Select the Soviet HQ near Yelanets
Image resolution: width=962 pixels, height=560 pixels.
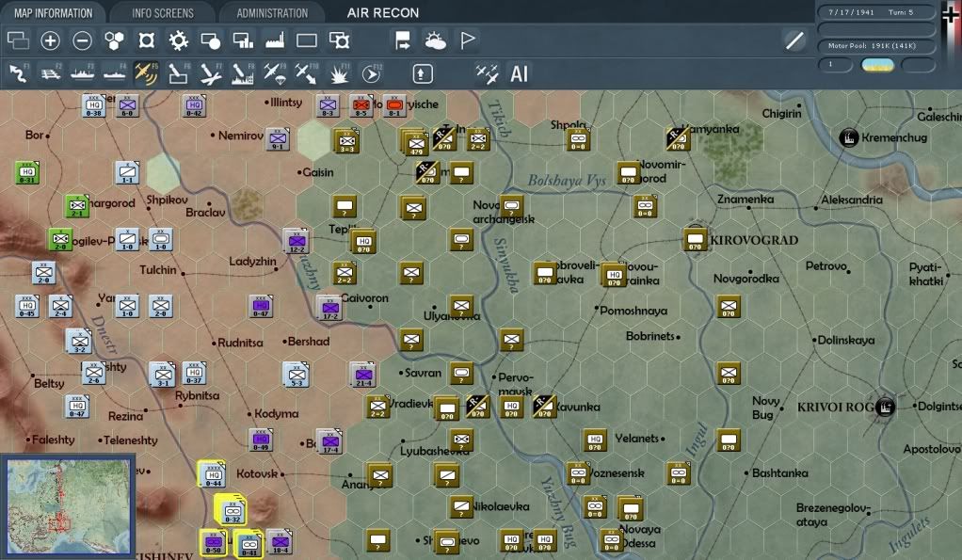coord(595,440)
